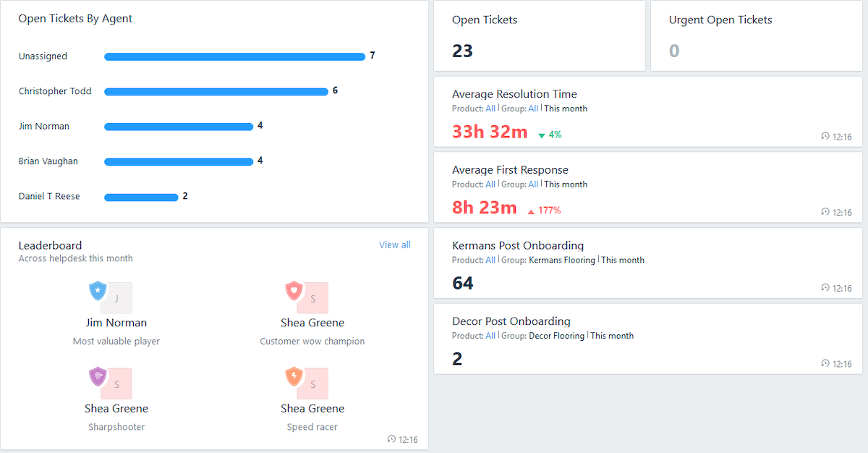Click the purple Sharpshooter badge icon
Viewport: 868px width, 453px height.
(98, 376)
